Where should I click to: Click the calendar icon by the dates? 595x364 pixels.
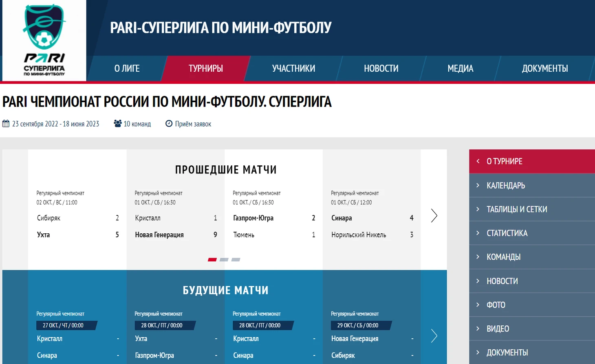point(6,123)
